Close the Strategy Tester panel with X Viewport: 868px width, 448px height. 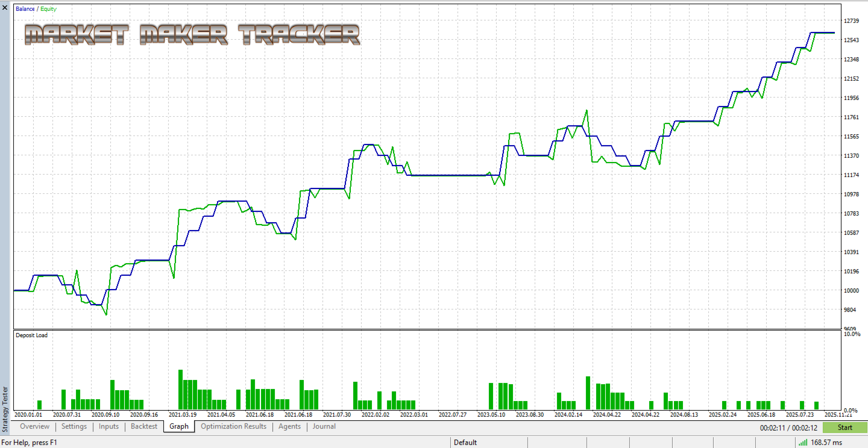(5, 8)
